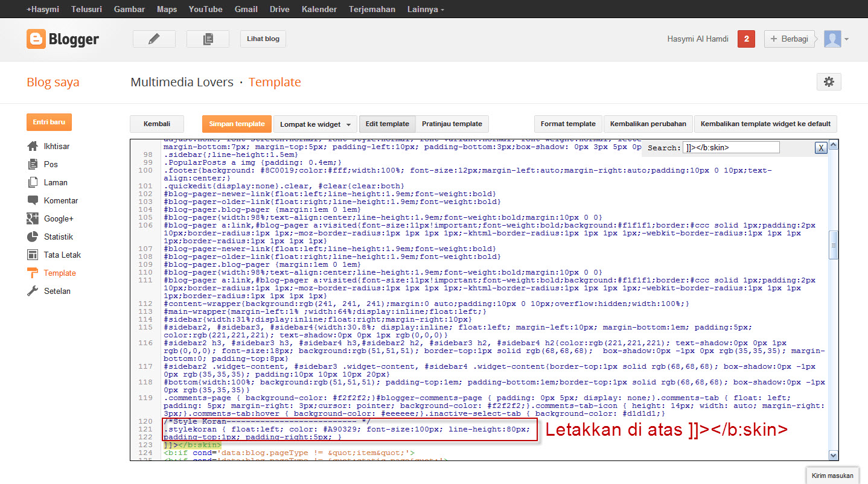Open Kalender in the Google bar
This screenshot has height=484, width=868.
(319, 9)
